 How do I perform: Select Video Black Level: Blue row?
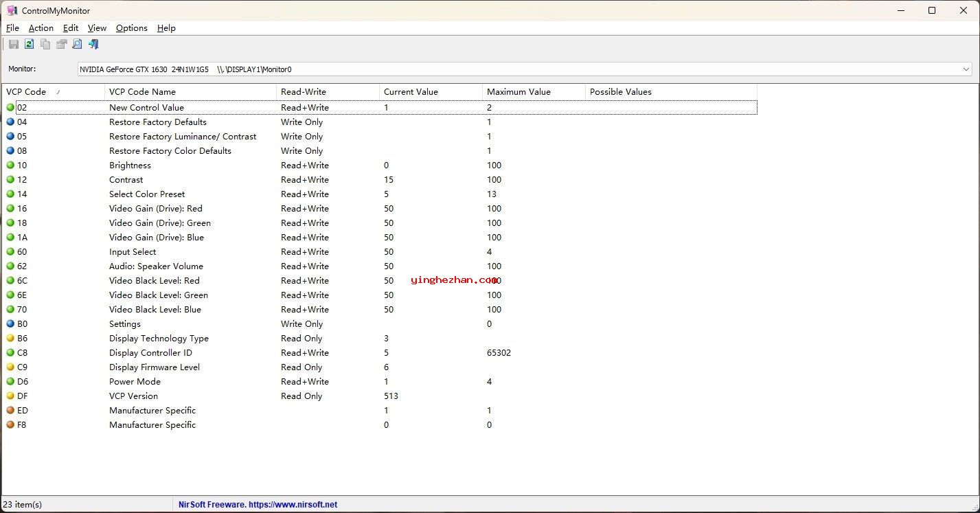[380, 309]
